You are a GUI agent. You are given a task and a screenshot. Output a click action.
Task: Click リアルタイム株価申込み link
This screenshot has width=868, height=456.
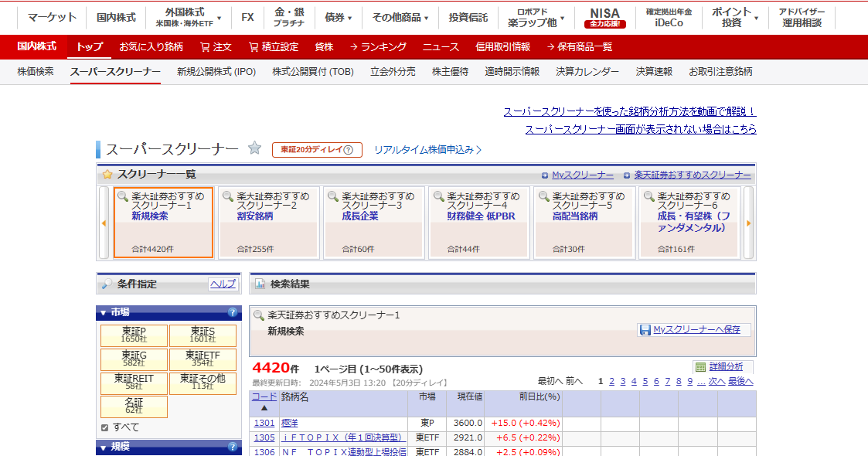pos(428,150)
